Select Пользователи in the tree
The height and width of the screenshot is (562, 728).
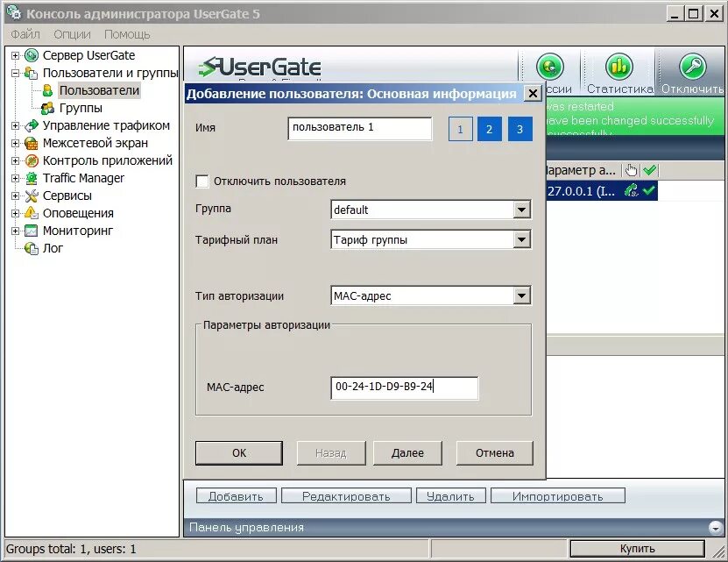pyautogui.click(x=99, y=90)
